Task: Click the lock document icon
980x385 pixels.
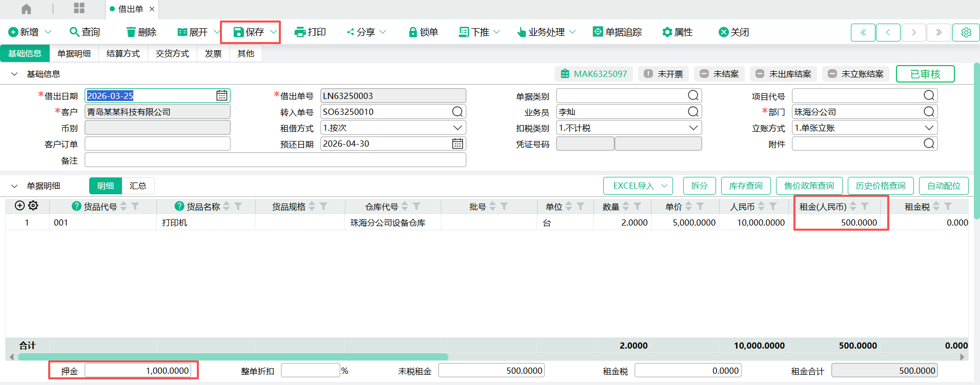Action: pos(413,32)
